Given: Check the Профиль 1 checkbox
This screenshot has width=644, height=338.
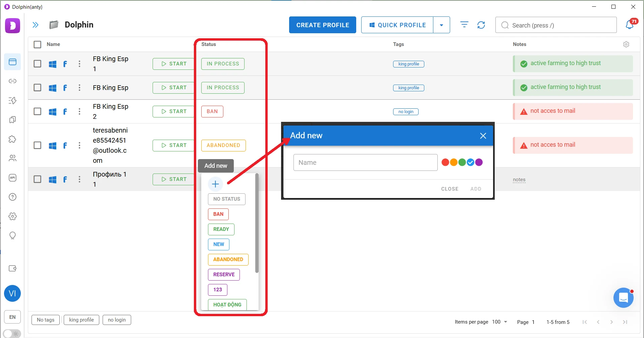Looking at the screenshot, I should point(38,179).
